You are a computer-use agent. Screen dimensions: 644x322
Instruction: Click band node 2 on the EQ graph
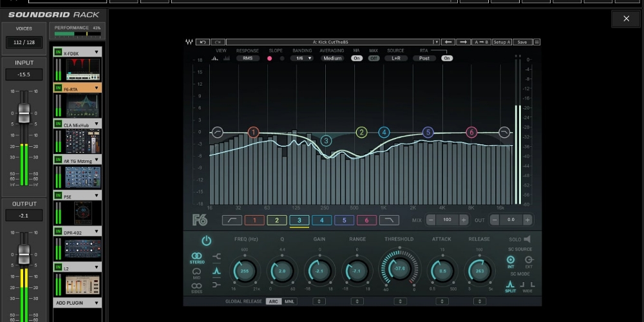pos(361,132)
